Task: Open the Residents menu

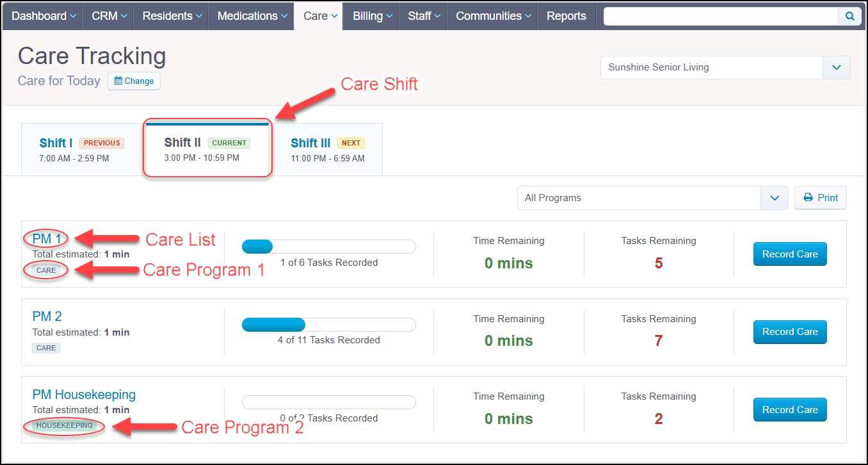Action: click(x=172, y=16)
